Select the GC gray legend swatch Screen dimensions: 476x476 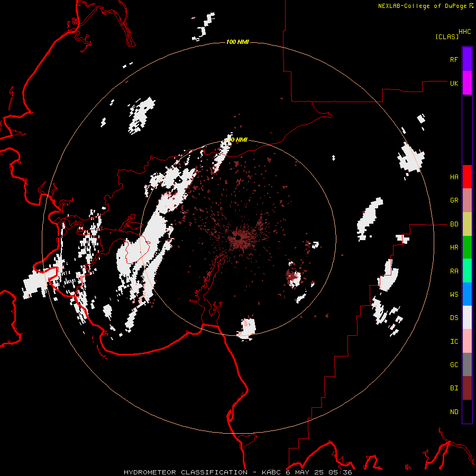click(x=467, y=364)
